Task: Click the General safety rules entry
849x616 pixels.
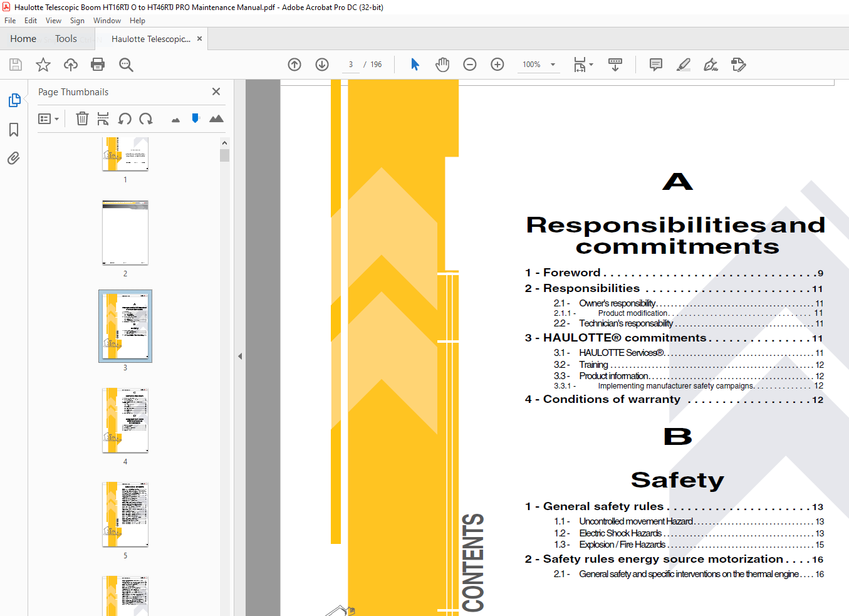Action: click(674, 506)
